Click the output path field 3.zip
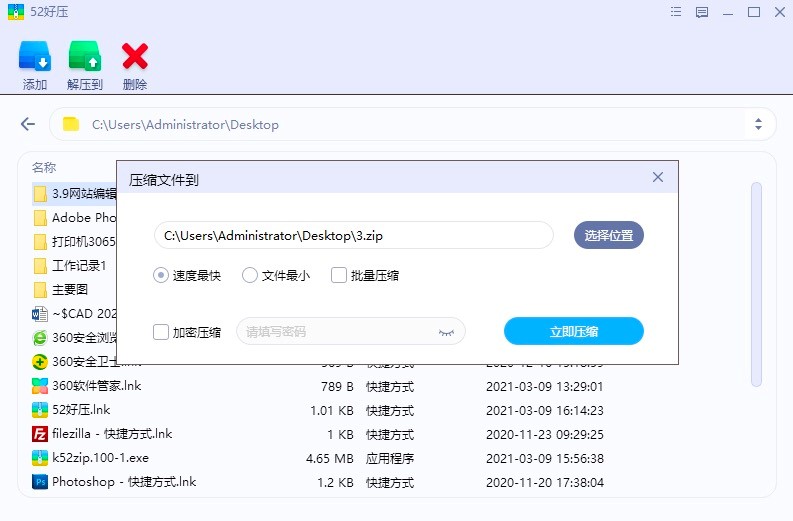This screenshot has height=521, width=793. (354, 235)
